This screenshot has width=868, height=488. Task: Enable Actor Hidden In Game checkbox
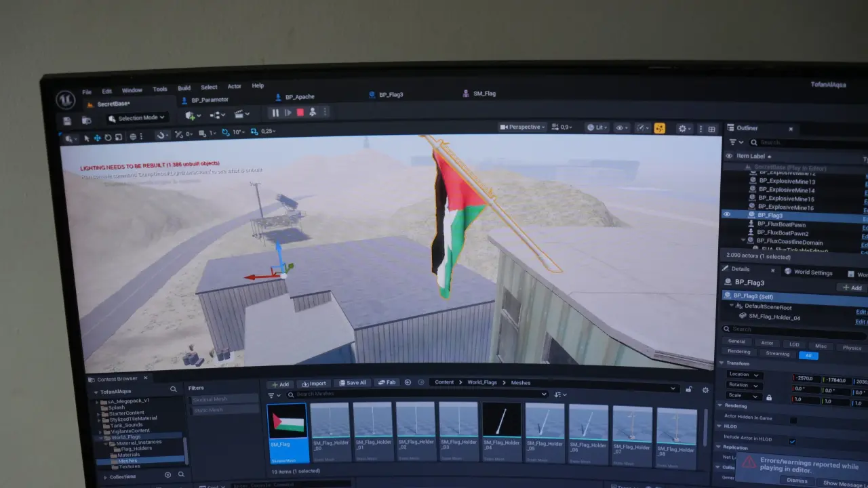tap(793, 420)
